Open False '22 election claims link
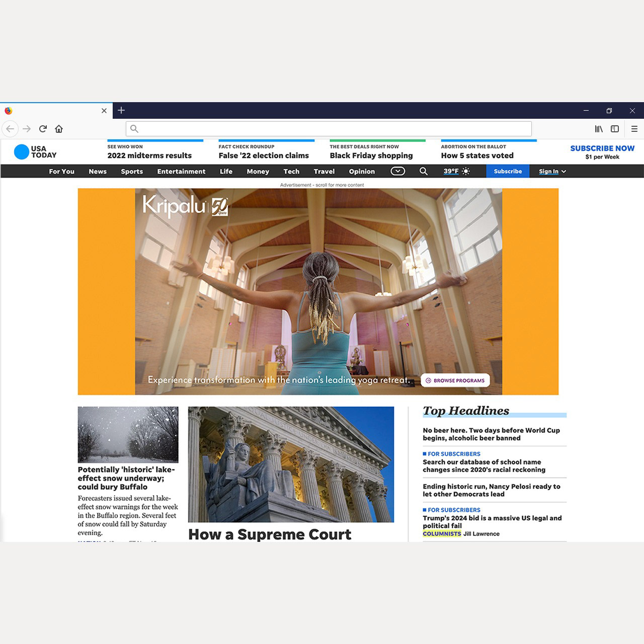 pyautogui.click(x=264, y=155)
